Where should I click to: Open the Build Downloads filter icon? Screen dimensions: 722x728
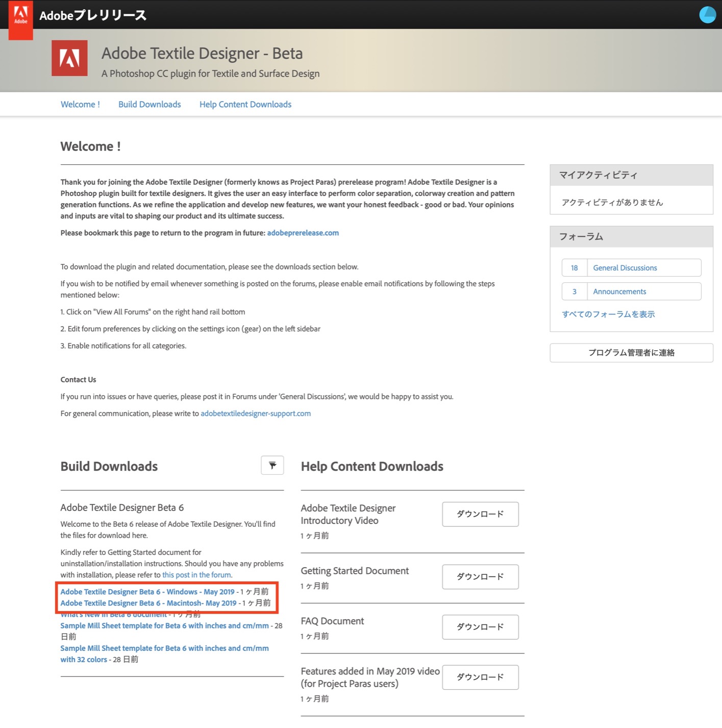point(272,465)
